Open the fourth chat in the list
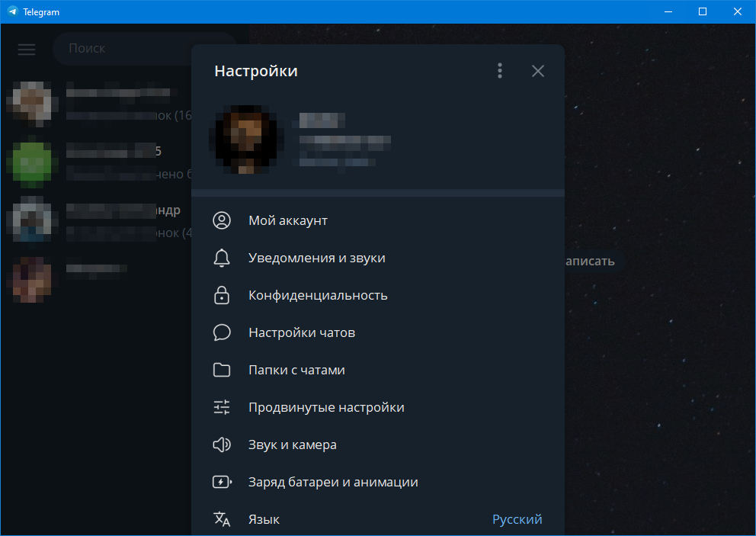The height and width of the screenshot is (536, 756). tap(97, 279)
